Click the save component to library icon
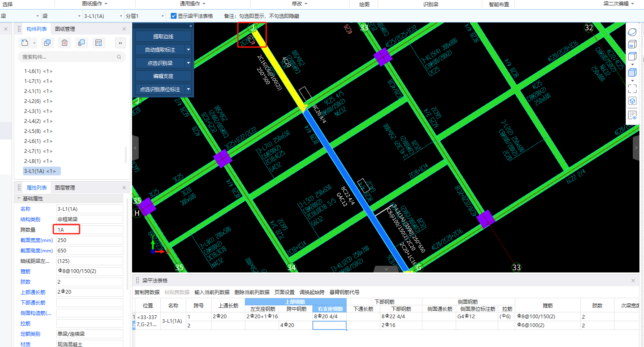Viewport: 644px width, 347px height. click(x=99, y=43)
